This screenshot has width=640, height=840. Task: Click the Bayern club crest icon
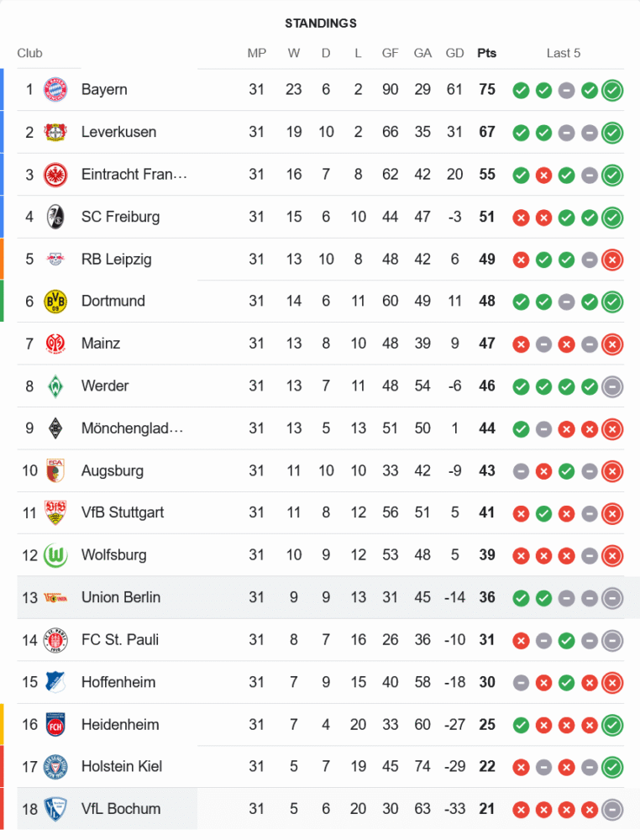[55, 89]
